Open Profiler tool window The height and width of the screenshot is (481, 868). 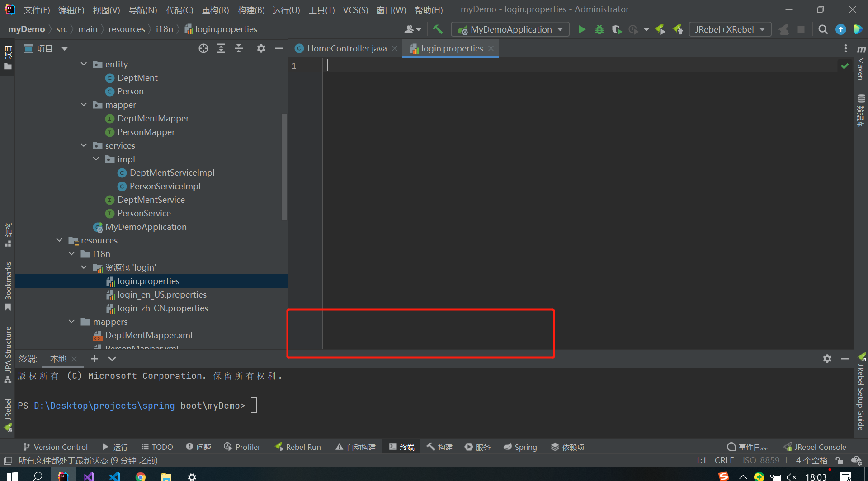(242, 447)
